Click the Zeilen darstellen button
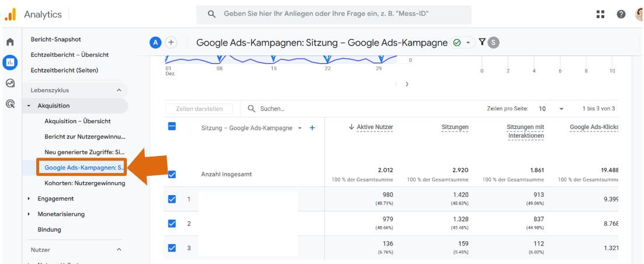The height and width of the screenshot is (264, 644). (x=199, y=109)
